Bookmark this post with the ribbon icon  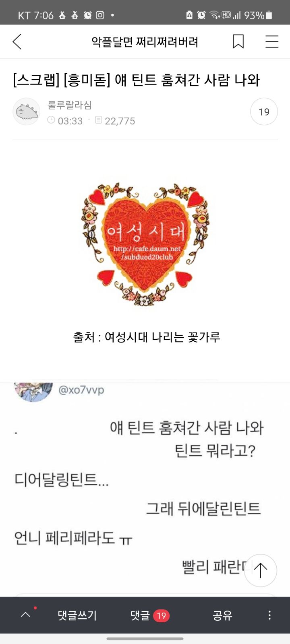pyautogui.click(x=238, y=41)
